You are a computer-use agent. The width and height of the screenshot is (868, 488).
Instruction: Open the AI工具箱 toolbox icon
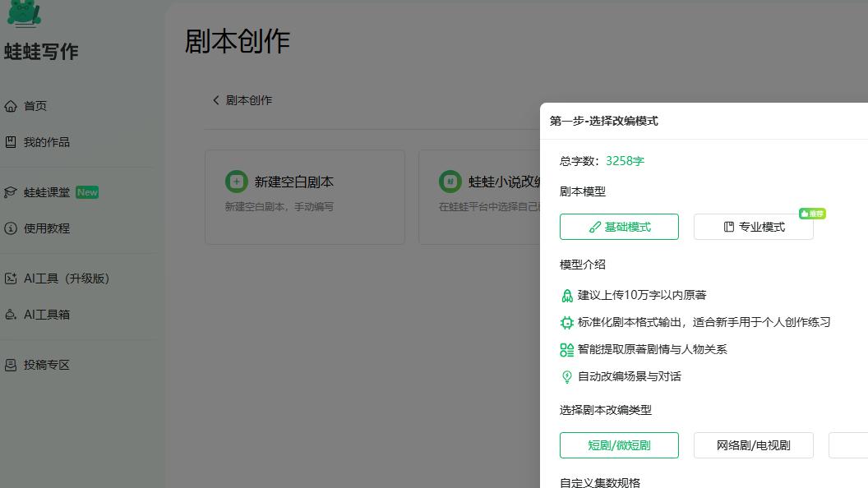pyautogui.click(x=11, y=315)
